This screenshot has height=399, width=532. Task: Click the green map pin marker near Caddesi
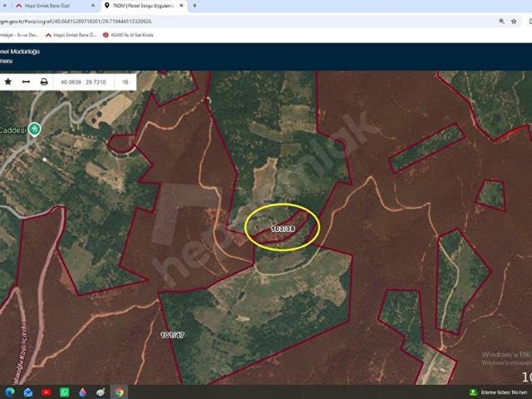pyautogui.click(x=34, y=130)
